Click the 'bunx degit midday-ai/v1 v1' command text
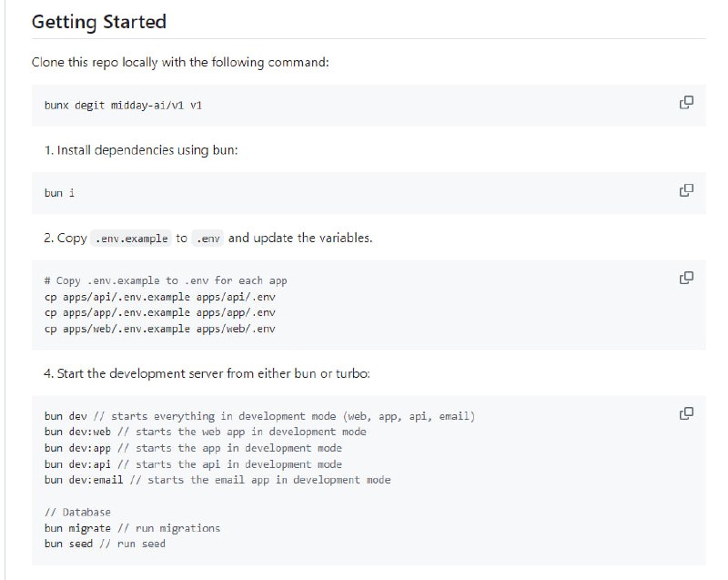Viewport: 728px width, 580px height. point(123,106)
